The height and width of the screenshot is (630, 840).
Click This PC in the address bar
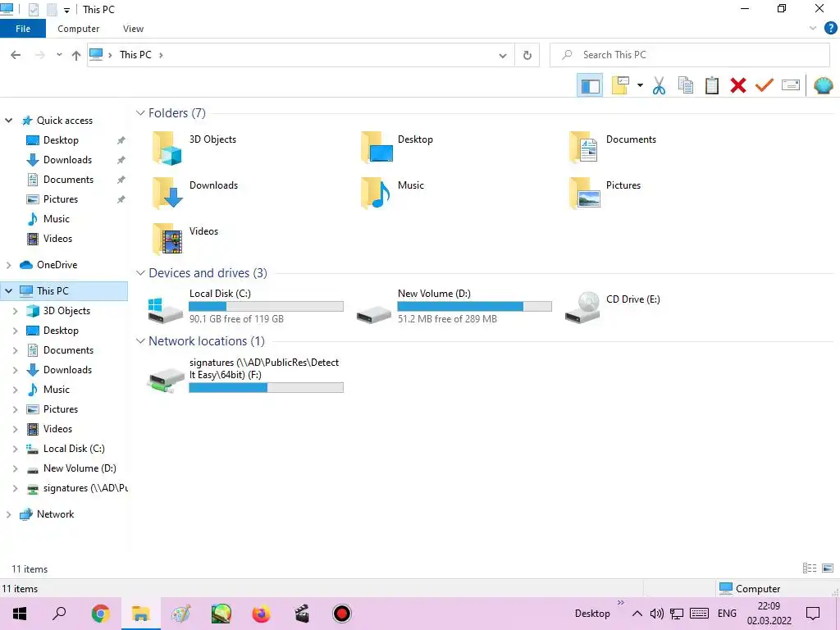click(135, 55)
